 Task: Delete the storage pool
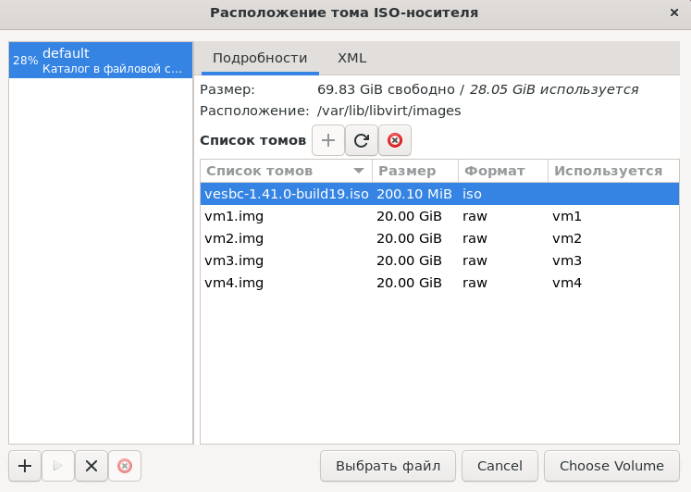[124, 465]
